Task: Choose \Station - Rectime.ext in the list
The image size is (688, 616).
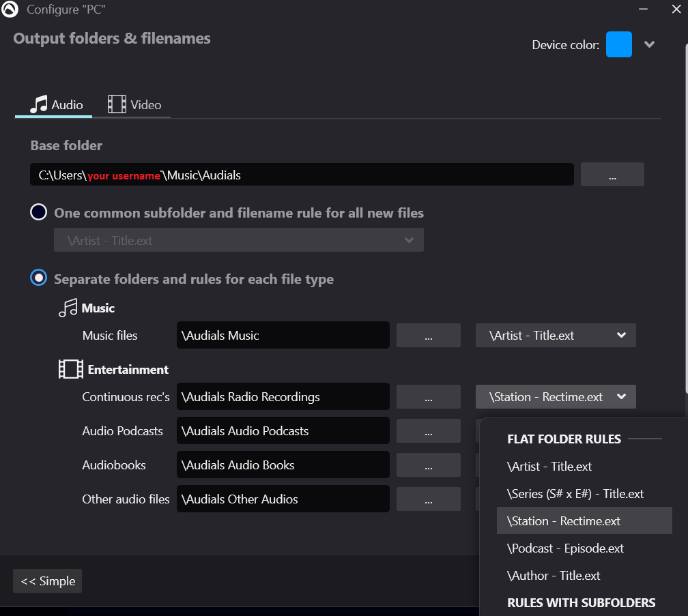Action: 584,521
